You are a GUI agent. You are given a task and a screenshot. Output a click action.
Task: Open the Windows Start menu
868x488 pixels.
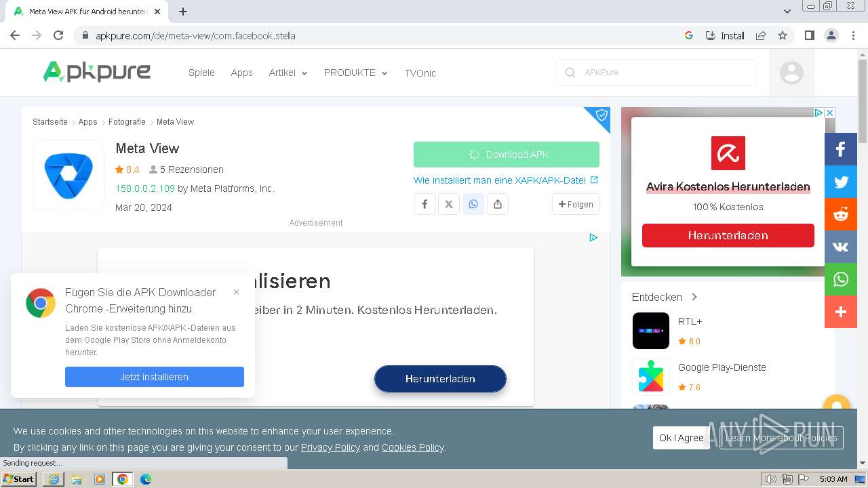tap(19, 479)
